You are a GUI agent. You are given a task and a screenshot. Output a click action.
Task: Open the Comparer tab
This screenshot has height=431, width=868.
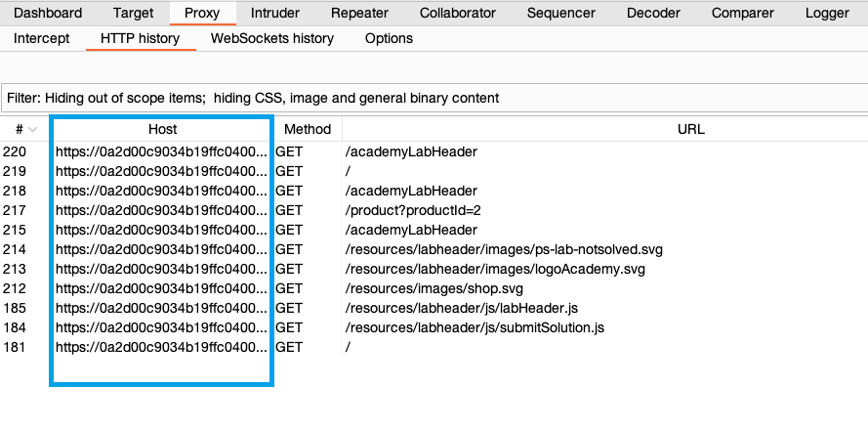click(743, 14)
